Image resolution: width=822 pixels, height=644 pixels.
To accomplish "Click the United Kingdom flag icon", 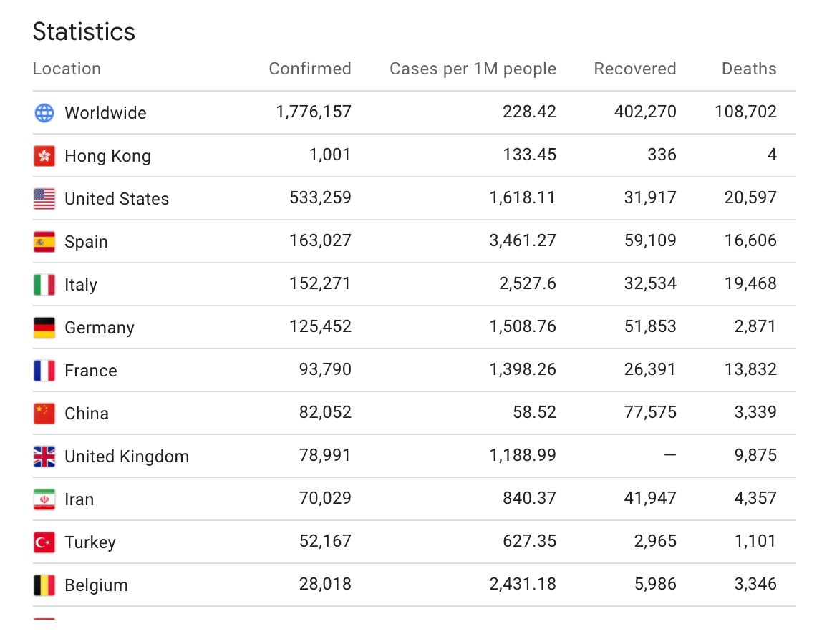I will (x=44, y=457).
